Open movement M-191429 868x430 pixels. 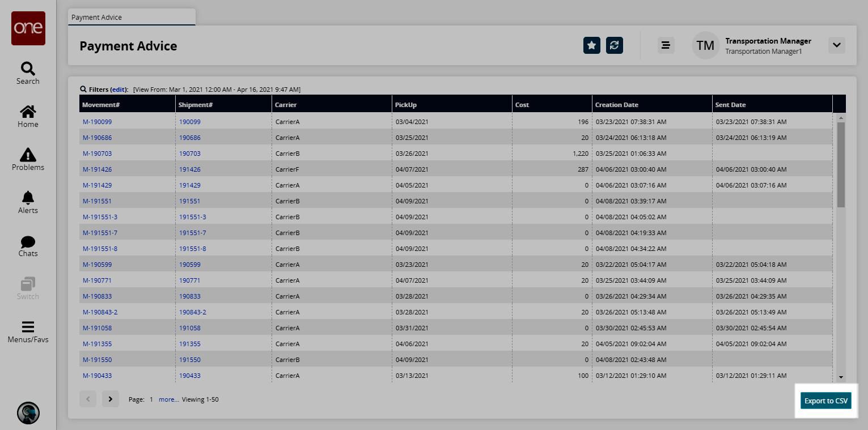(x=98, y=185)
